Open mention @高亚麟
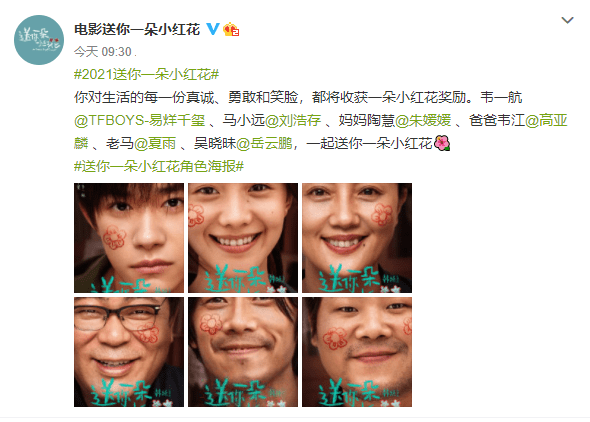The image size is (590, 422). click(546, 120)
